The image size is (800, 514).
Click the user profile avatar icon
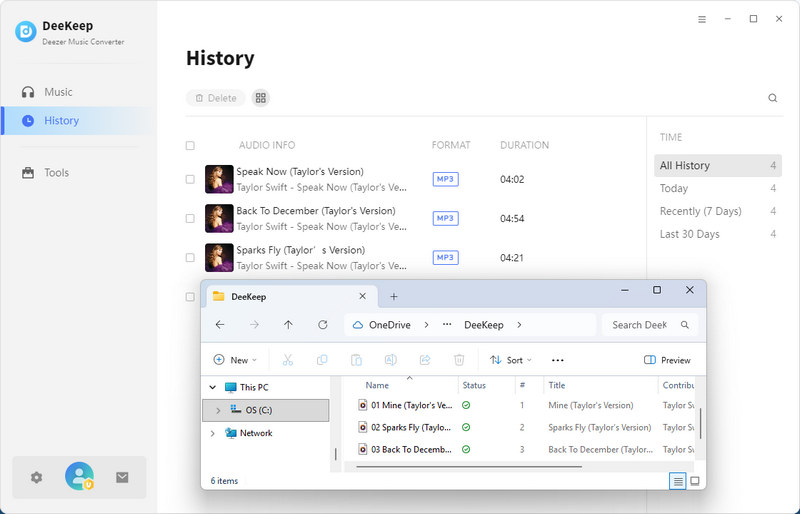[x=79, y=477]
